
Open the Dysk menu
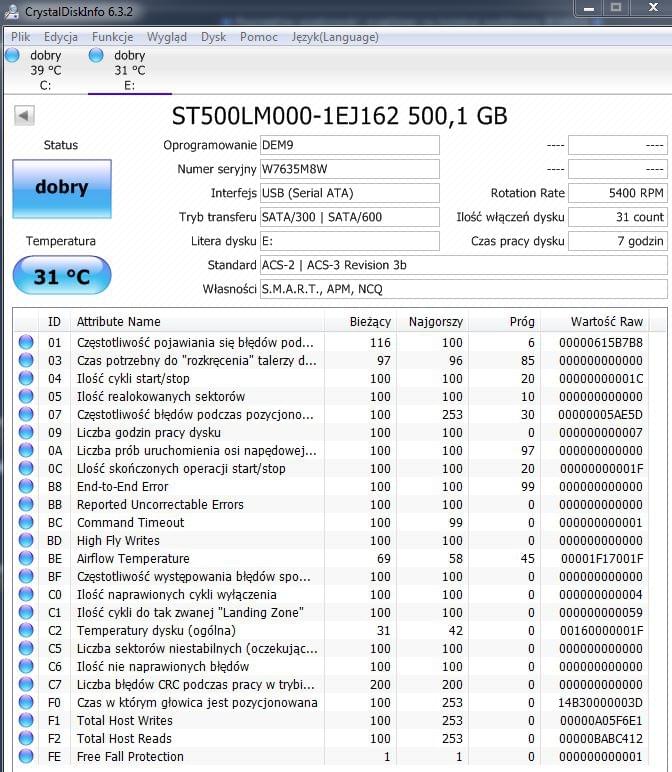click(x=213, y=37)
